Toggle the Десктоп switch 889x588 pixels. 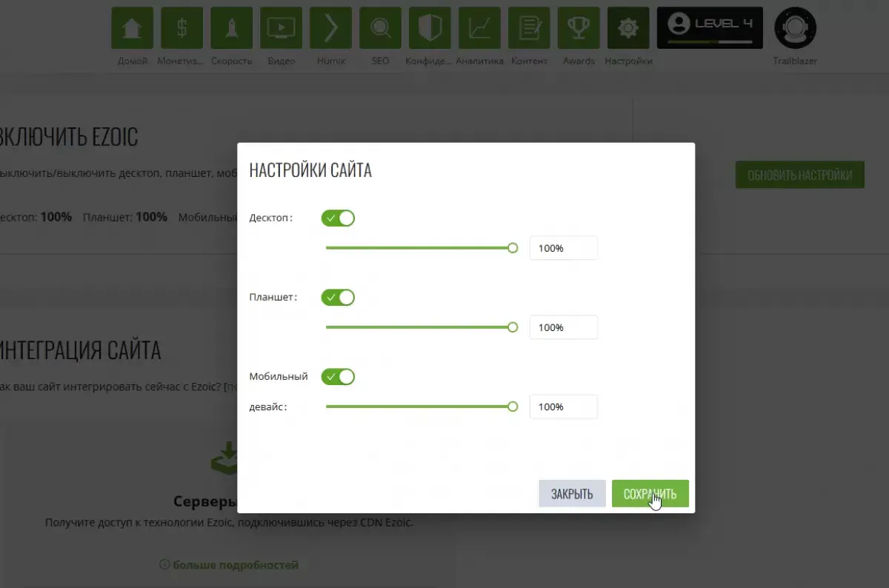pyautogui.click(x=338, y=218)
